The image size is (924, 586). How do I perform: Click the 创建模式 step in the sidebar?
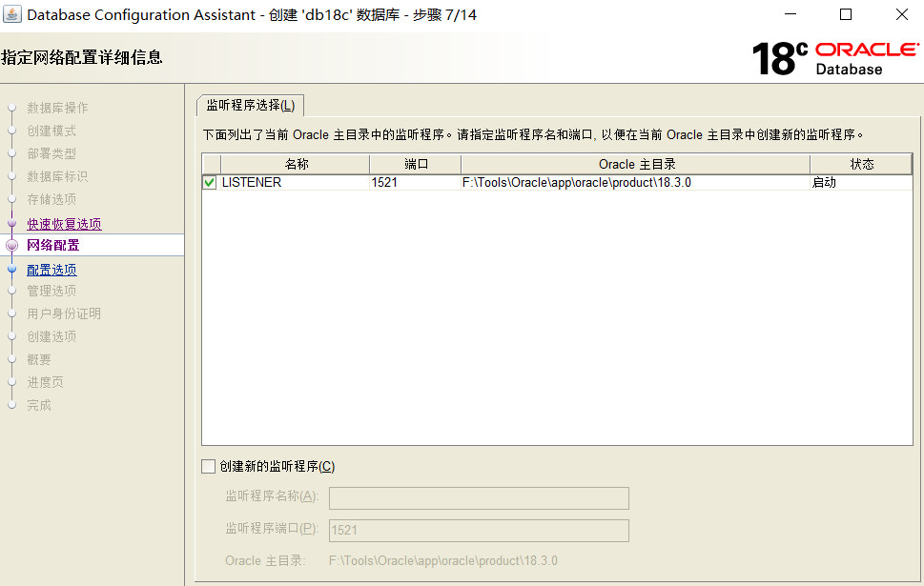click(x=51, y=131)
